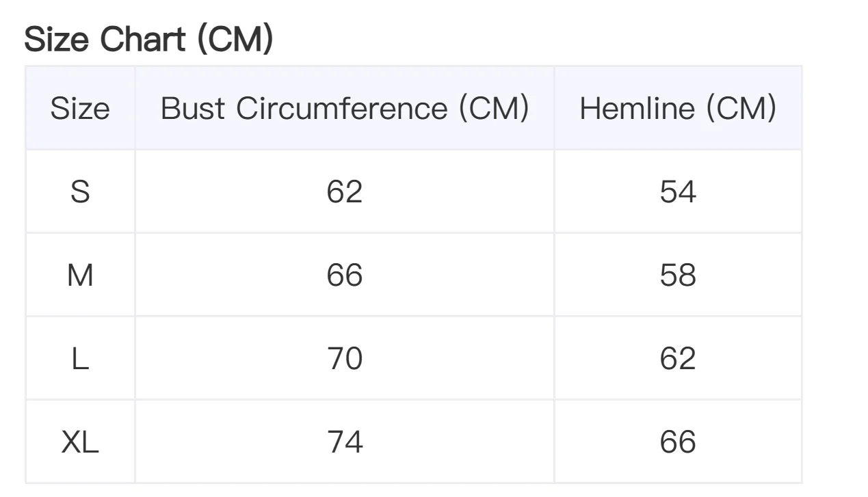Click the hemline cell showing 54

point(678,192)
